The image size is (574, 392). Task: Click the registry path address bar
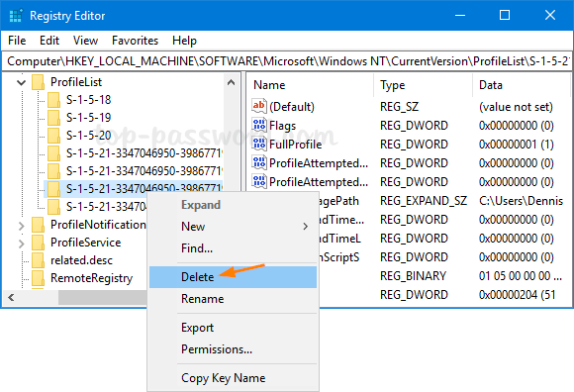[x=287, y=61]
